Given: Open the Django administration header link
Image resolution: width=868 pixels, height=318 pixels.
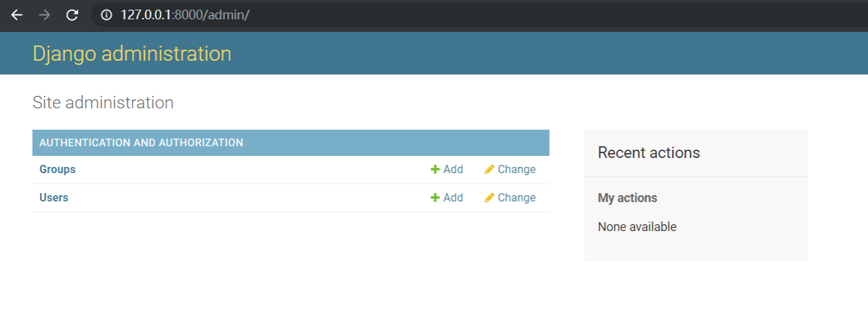Looking at the screenshot, I should pyautogui.click(x=132, y=54).
